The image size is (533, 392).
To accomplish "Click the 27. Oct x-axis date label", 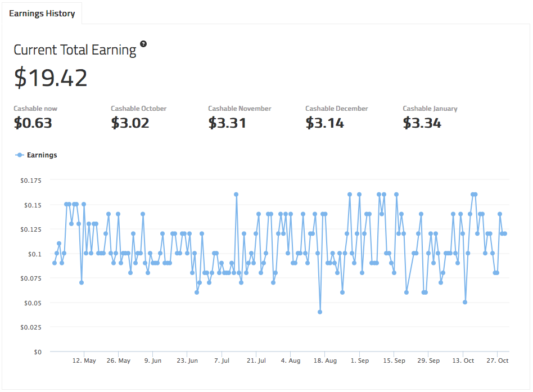I will click(x=497, y=361).
